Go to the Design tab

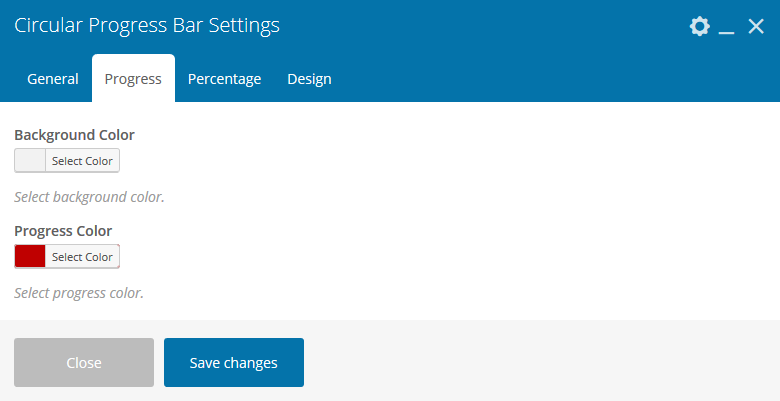click(309, 79)
